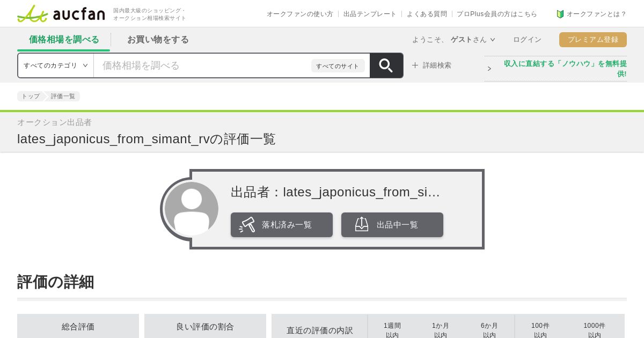Open プロPlus会員の方はこちら link
This screenshot has height=338, width=644.
pos(497,14)
